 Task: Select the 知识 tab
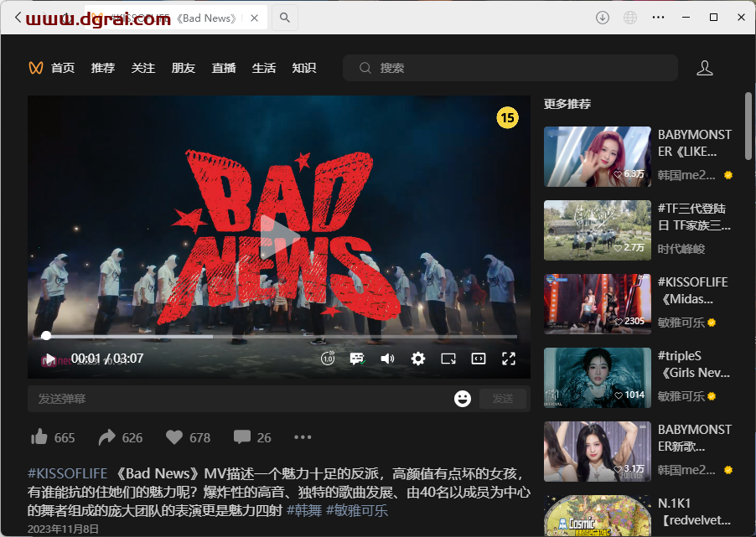click(x=304, y=68)
